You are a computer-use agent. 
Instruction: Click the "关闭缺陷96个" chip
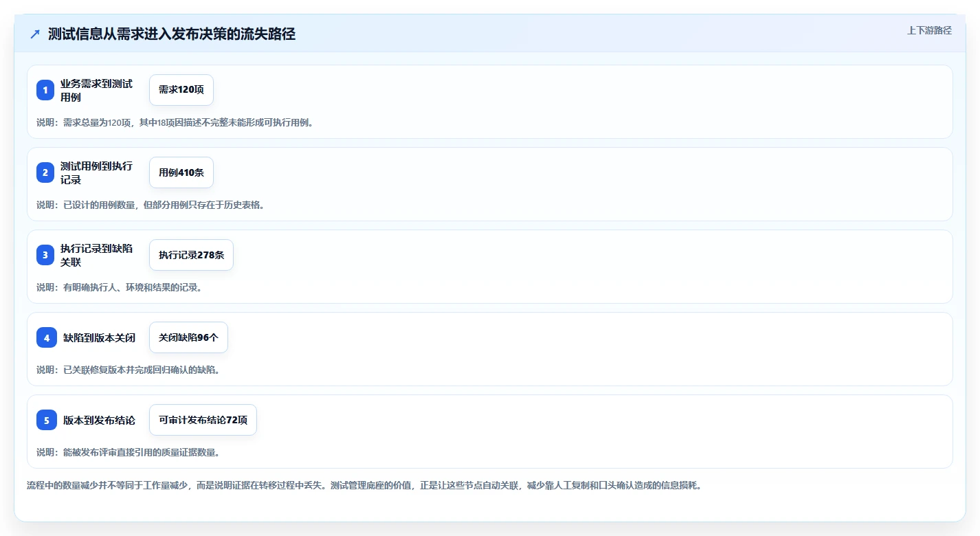coord(188,337)
